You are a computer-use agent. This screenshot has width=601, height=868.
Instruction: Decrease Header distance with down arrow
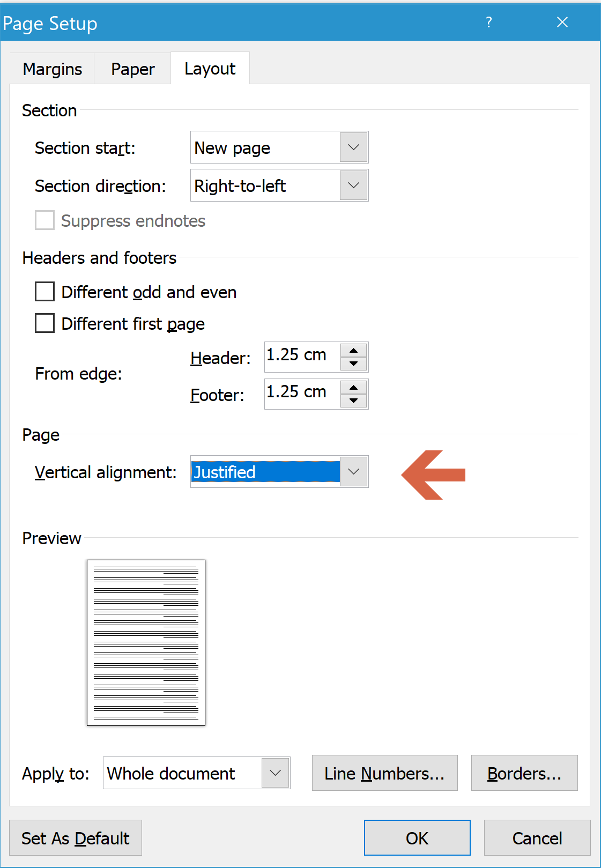[354, 364]
